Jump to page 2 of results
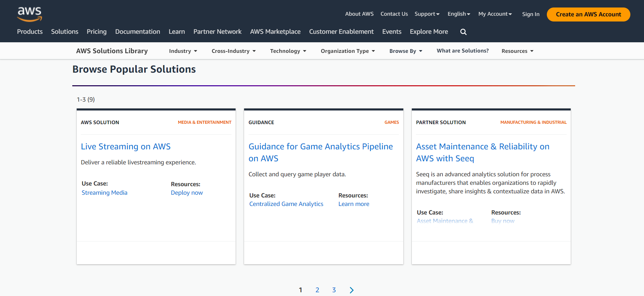This screenshot has width=644, height=296. (x=317, y=290)
